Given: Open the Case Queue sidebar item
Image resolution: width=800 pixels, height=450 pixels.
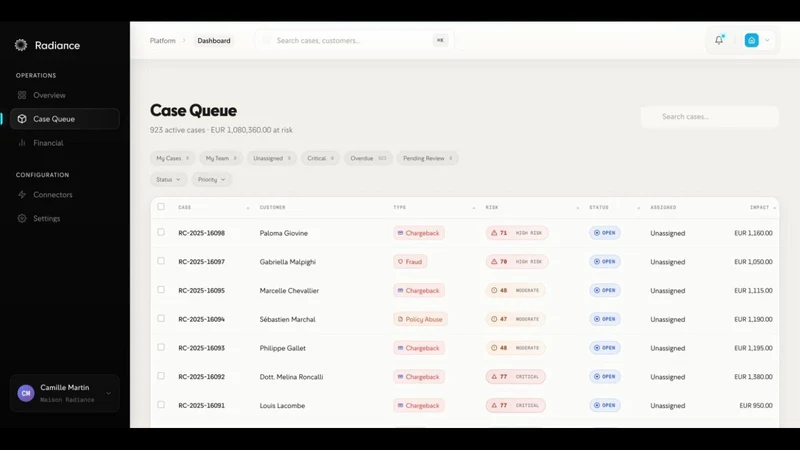Looking at the screenshot, I should 65,119.
